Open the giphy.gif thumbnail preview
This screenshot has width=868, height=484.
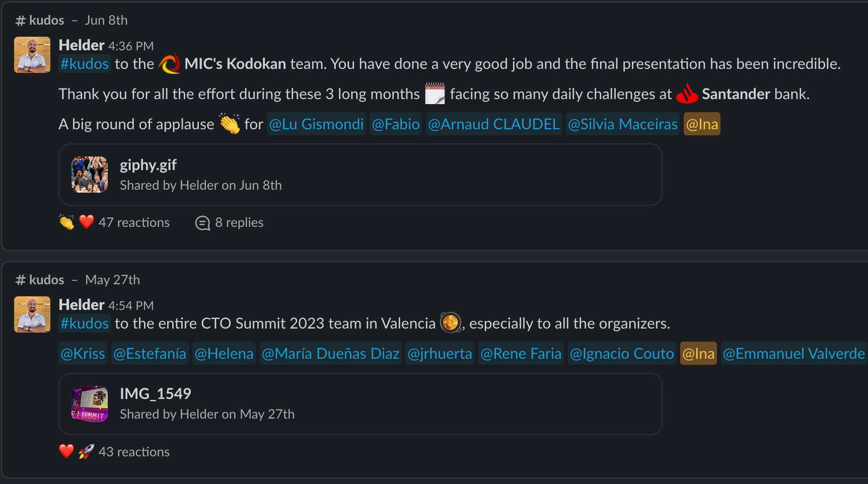click(x=90, y=175)
